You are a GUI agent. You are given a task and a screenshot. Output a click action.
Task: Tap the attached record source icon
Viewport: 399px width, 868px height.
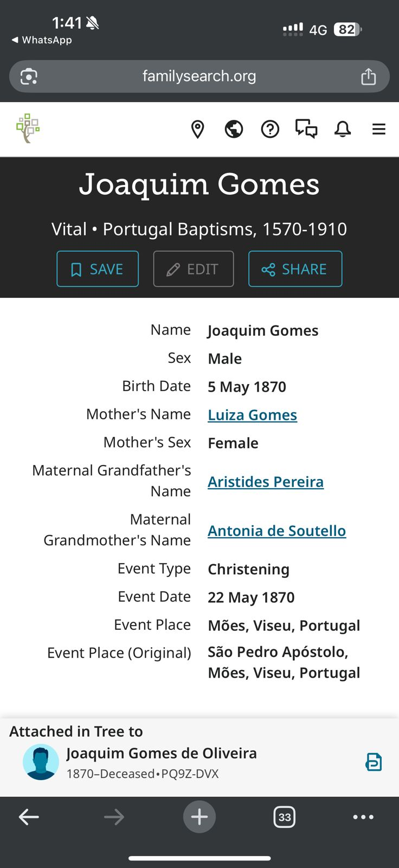click(x=374, y=762)
